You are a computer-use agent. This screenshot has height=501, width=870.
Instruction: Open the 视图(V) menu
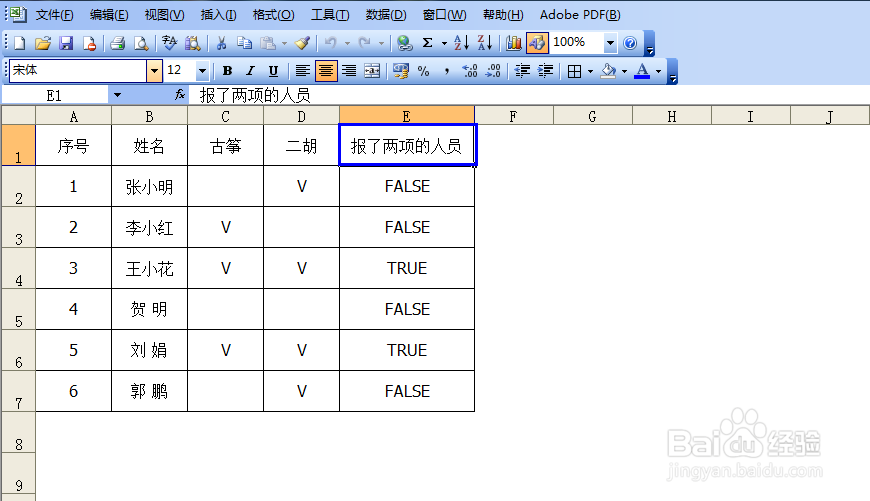pyautogui.click(x=164, y=15)
